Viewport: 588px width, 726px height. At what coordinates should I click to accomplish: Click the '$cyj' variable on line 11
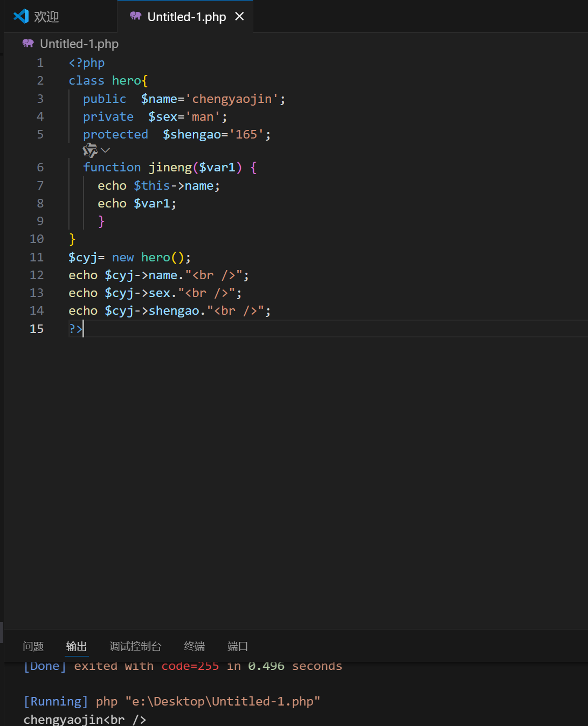[x=83, y=258]
